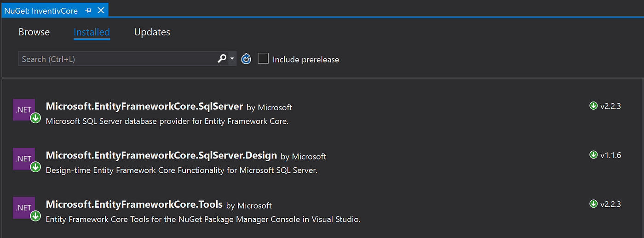Click the green arrow beside Tools v2.2.3
This screenshot has height=238, width=644.
click(593, 204)
